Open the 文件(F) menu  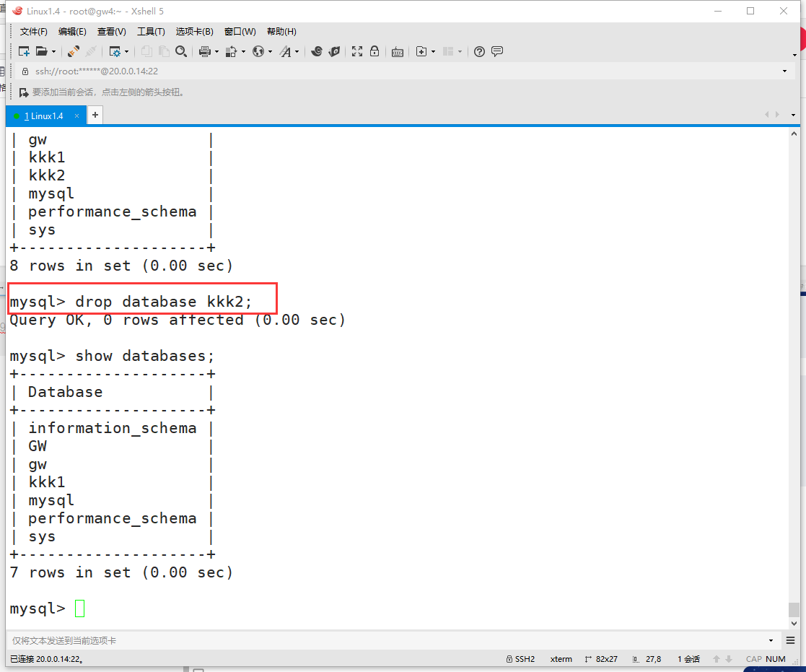coord(33,32)
